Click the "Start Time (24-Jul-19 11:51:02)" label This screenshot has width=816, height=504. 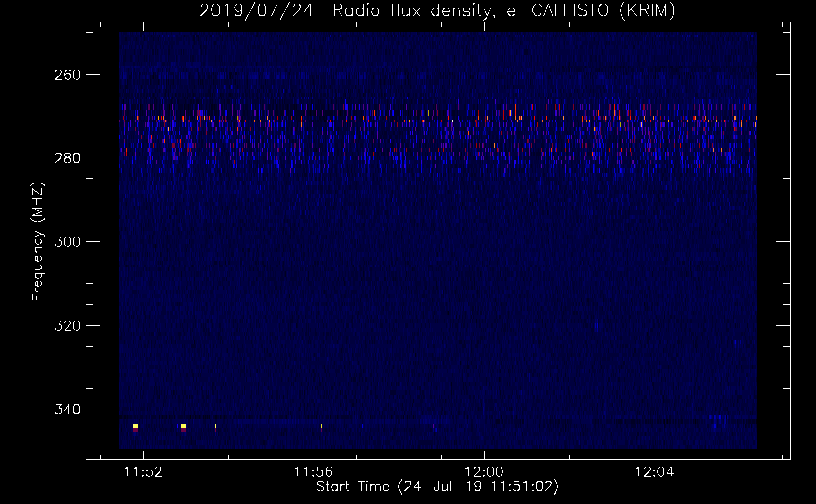point(437,486)
